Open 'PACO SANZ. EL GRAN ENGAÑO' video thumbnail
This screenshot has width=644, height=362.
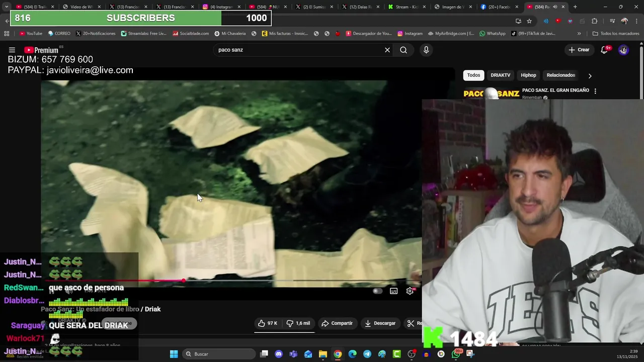[x=491, y=94]
